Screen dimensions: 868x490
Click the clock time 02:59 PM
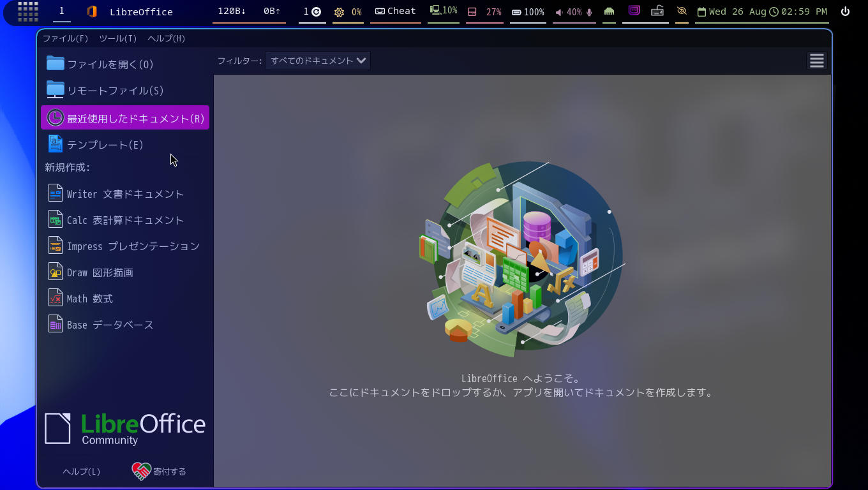pyautogui.click(x=798, y=11)
